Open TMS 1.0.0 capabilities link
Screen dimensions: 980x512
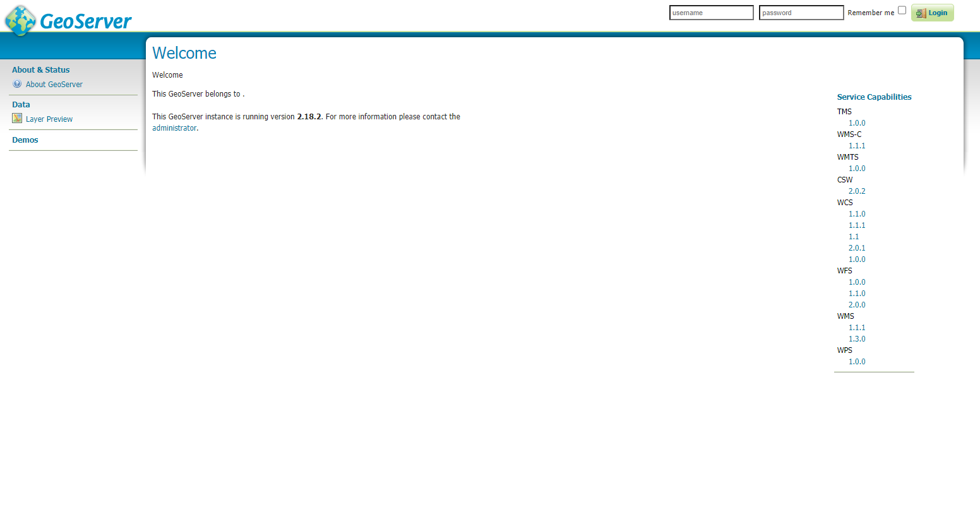pyautogui.click(x=857, y=123)
